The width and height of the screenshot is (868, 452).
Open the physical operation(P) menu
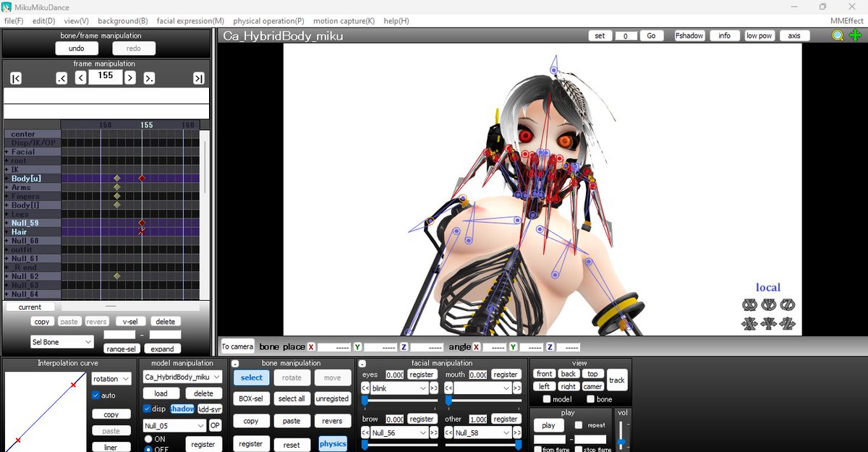(x=268, y=21)
